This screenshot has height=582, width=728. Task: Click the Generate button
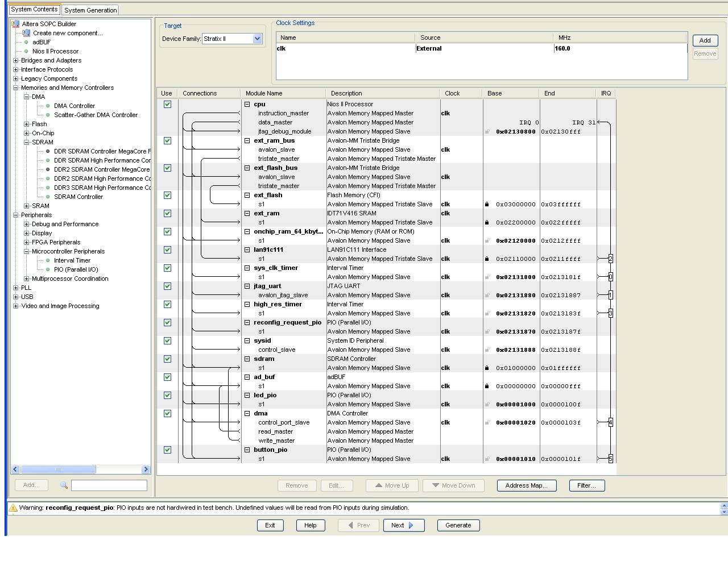458,525
